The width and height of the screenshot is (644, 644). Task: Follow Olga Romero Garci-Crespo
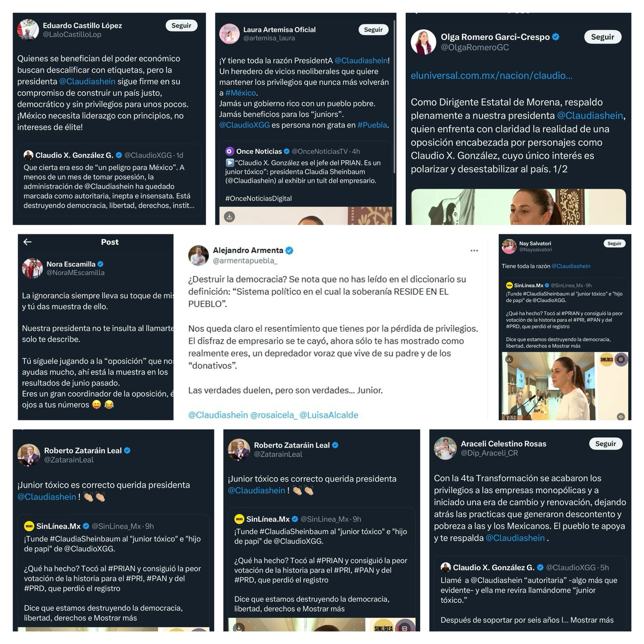(x=603, y=37)
